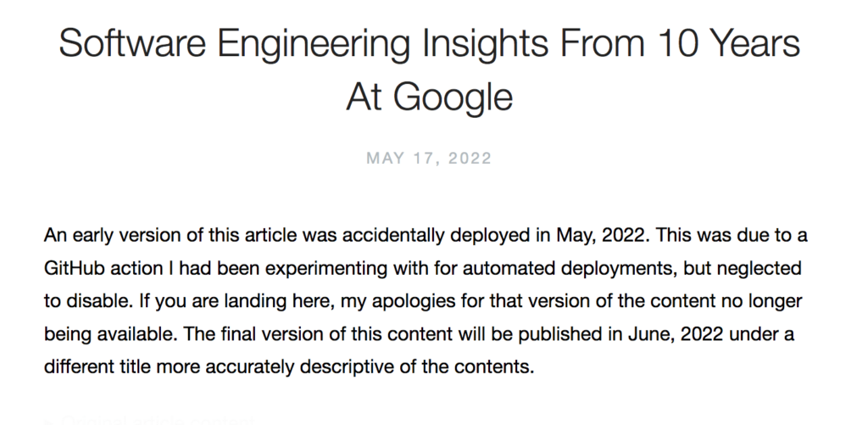Viewport: 868px width, 425px height.
Task: Expand the faded Original article content triangle
Action: click(x=48, y=422)
